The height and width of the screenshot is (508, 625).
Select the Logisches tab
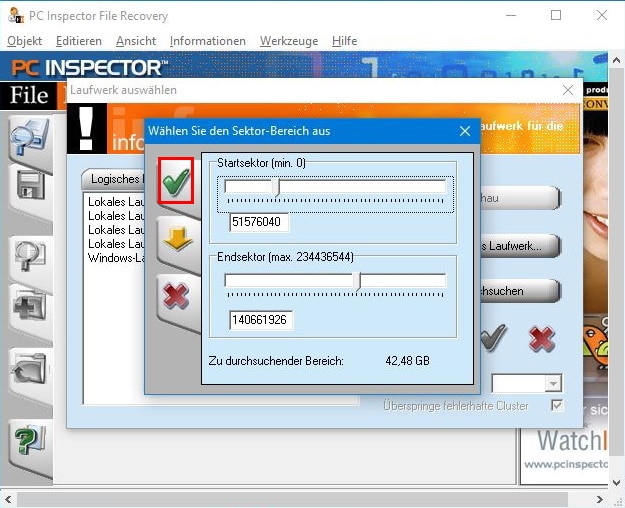click(x=114, y=179)
